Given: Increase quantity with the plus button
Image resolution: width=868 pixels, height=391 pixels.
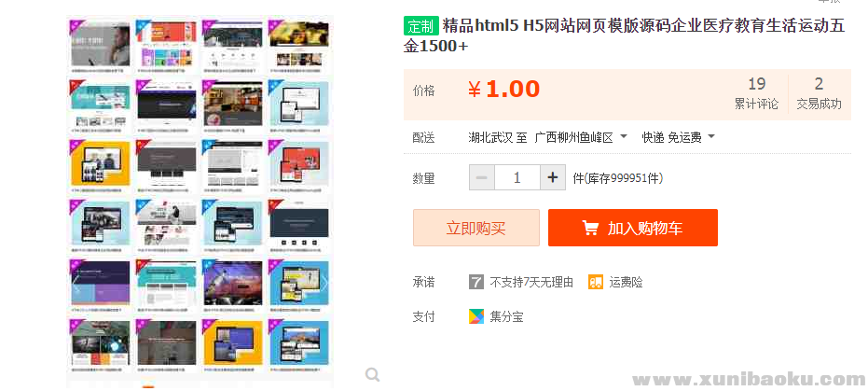Looking at the screenshot, I should (553, 177).
